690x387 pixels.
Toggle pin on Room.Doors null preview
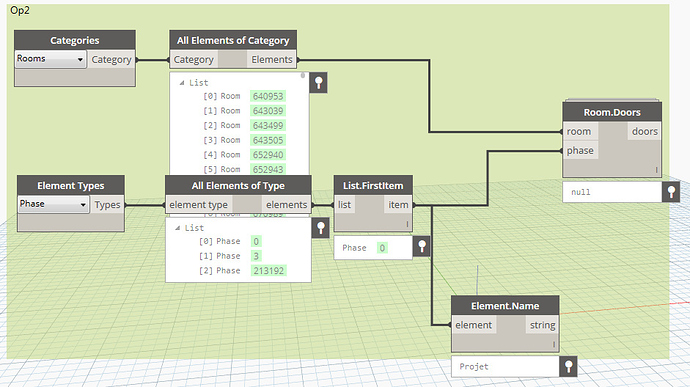671,192
